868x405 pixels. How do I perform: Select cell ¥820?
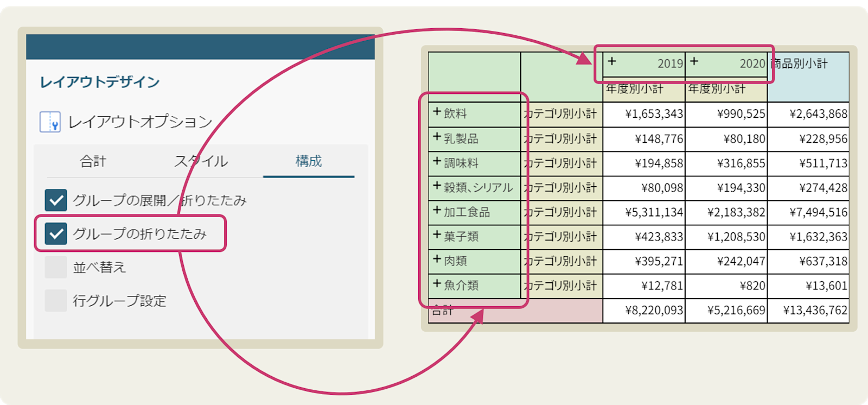[x=726, y=286]
